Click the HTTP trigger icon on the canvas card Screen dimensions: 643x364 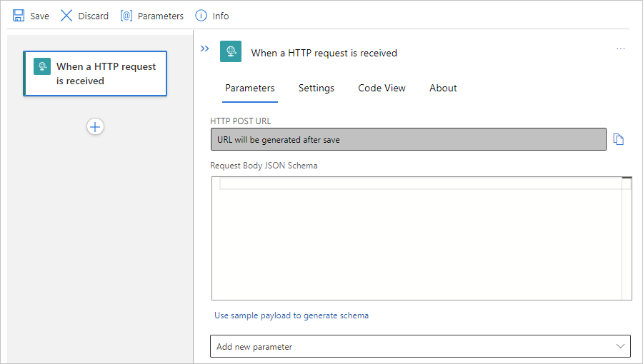[42, 66]
